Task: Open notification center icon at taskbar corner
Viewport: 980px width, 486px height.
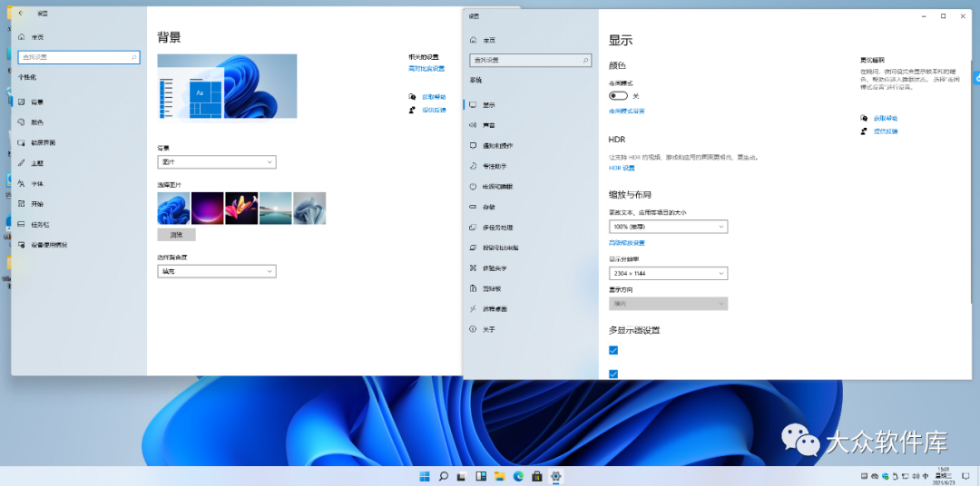Action: pos(966,477)
